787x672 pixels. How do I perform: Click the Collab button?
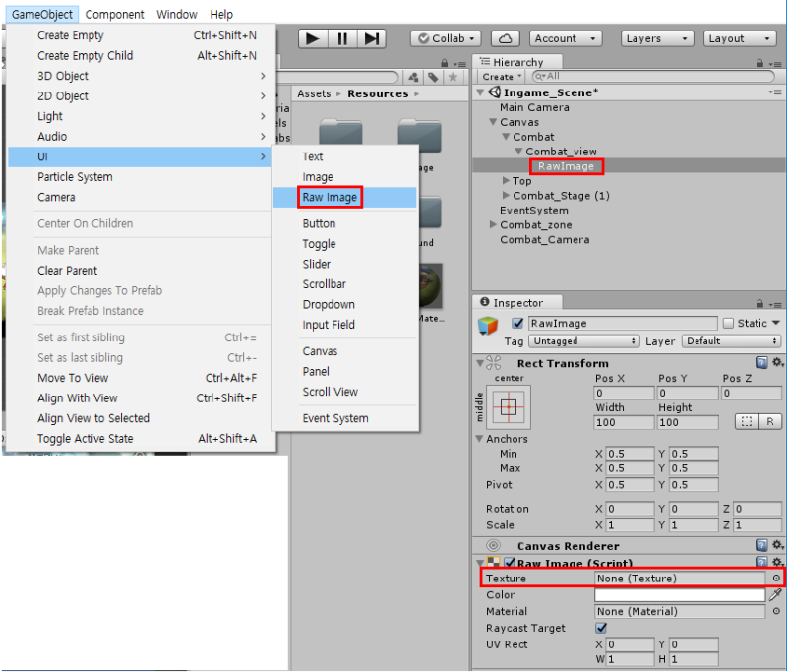pyautogui.click(x=445, y=37)
